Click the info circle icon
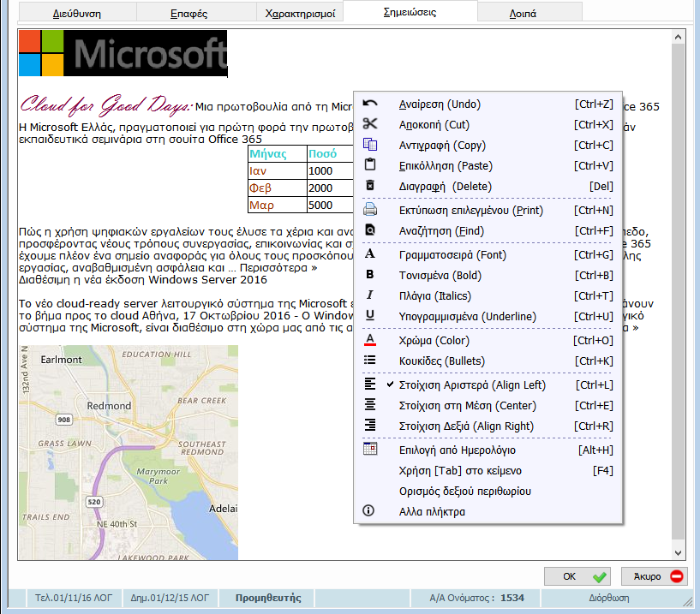 (368, 510)
